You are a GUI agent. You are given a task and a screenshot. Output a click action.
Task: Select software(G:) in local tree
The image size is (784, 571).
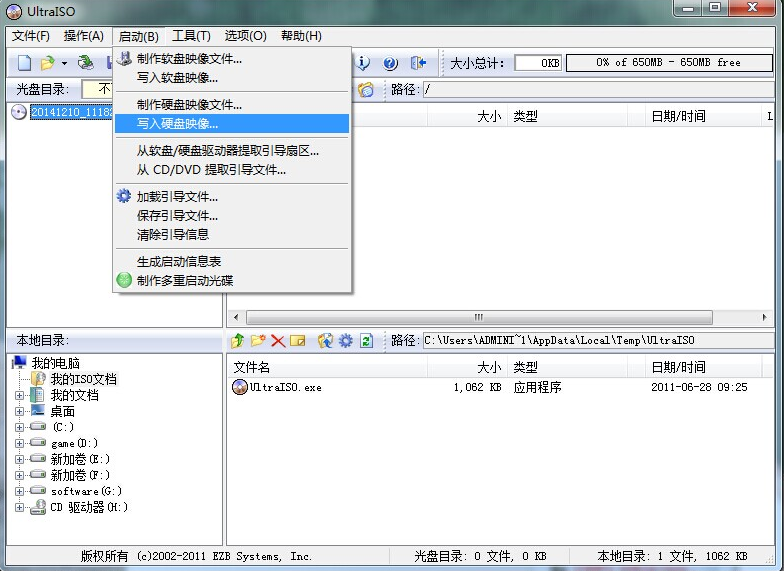(86, 492)
